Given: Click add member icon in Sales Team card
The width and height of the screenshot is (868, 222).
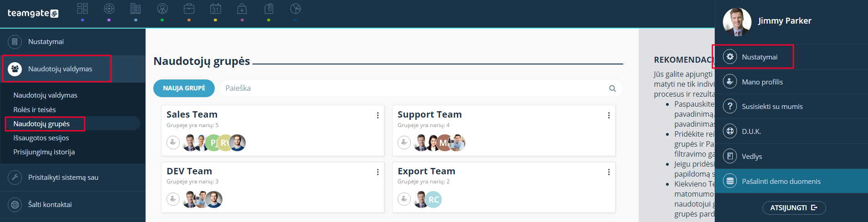Looking at the screenshot, I should [173, 143].
